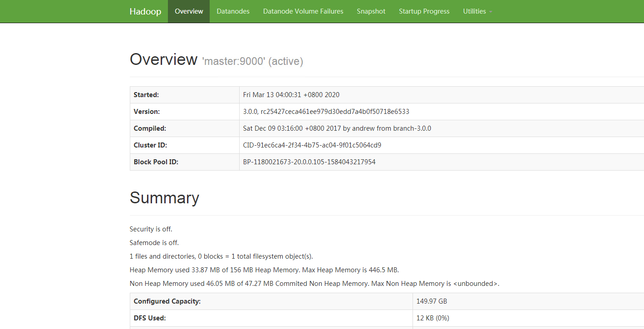Select the CID-91ec6ca4 cluster ID value
Image resolution: width=644 pixels, height=329 pixels.
tap(312, 145)
